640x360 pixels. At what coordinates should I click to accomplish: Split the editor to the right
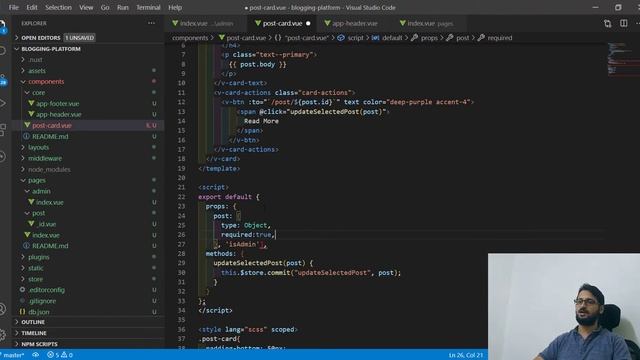624,23
